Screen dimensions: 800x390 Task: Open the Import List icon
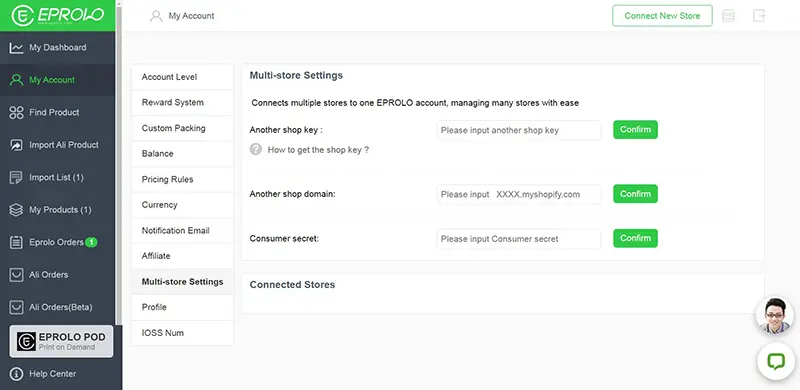coord(16,177)
